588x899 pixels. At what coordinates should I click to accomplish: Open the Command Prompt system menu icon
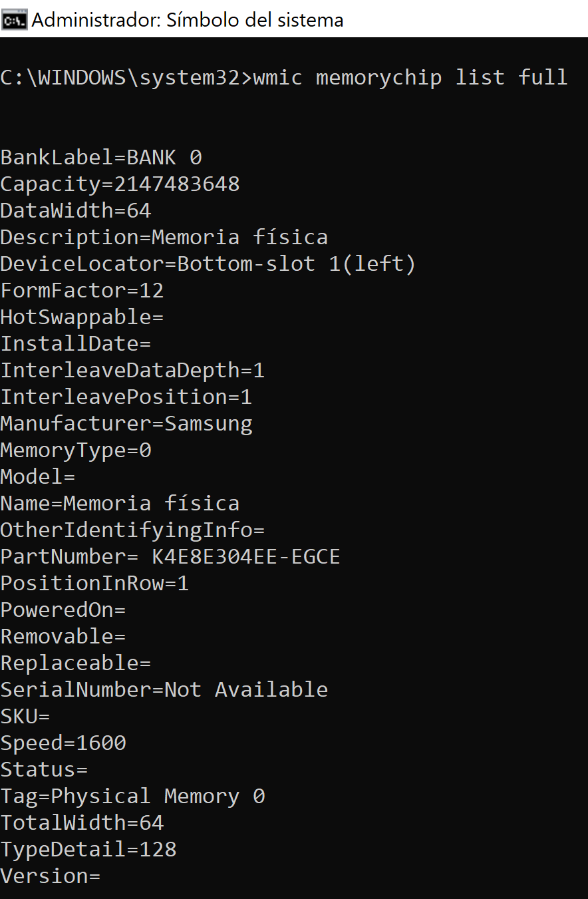point(14,20)
